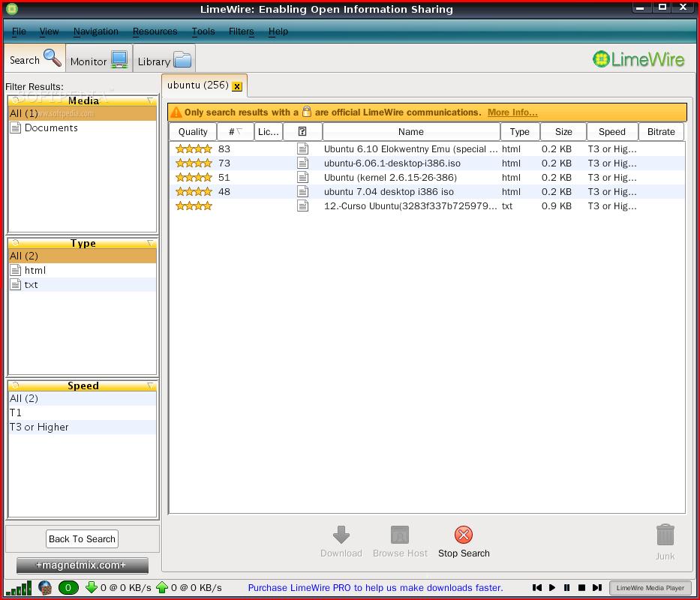Sort results by the Size column
This screenshot has height=600, width=700.
pos(563,132)
